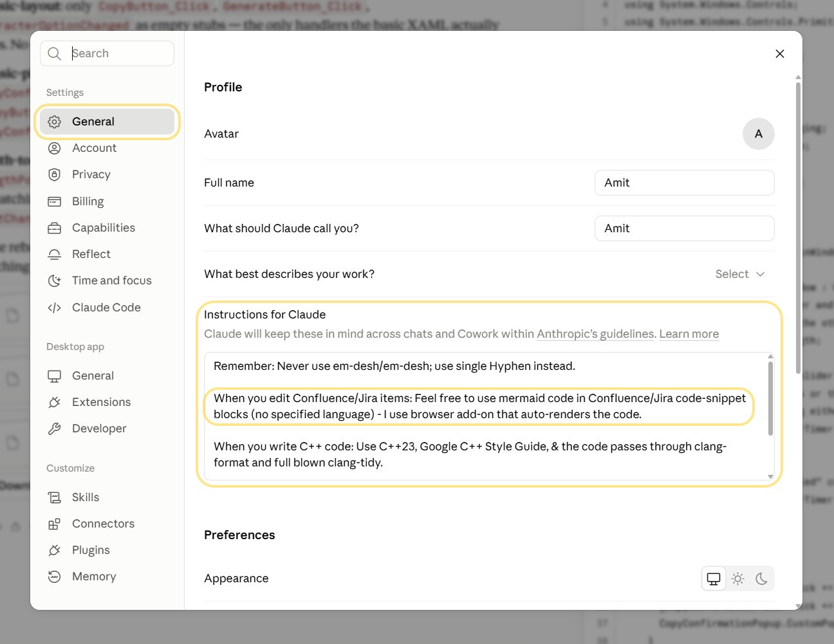Viewport: 834px width, 644px height.
Task: Open Billing settings
Action: [107, 201]
